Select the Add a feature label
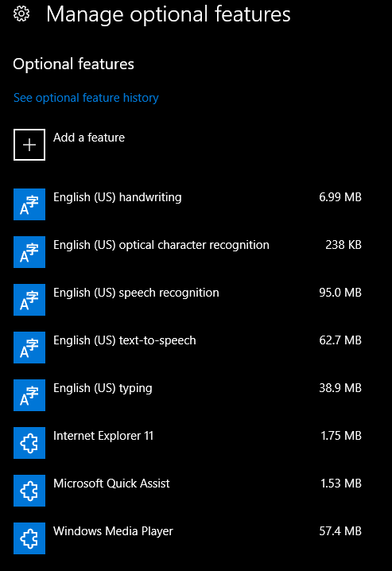392x571 pixels. pos(89,138)
